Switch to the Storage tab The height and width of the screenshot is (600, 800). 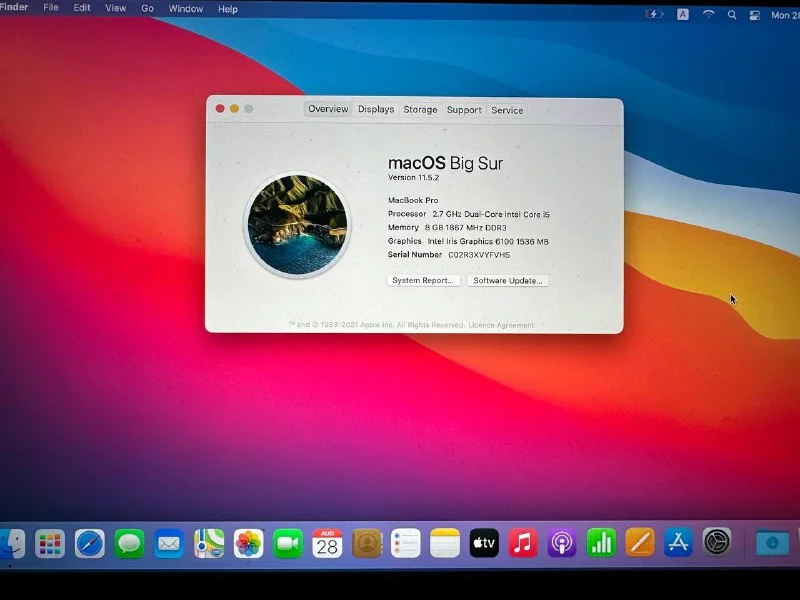pyautogui.click(x=420, y=110)
